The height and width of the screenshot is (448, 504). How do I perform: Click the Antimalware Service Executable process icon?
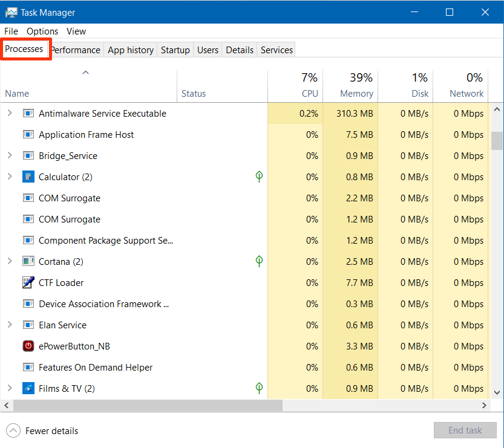click(x=28, y=114)
